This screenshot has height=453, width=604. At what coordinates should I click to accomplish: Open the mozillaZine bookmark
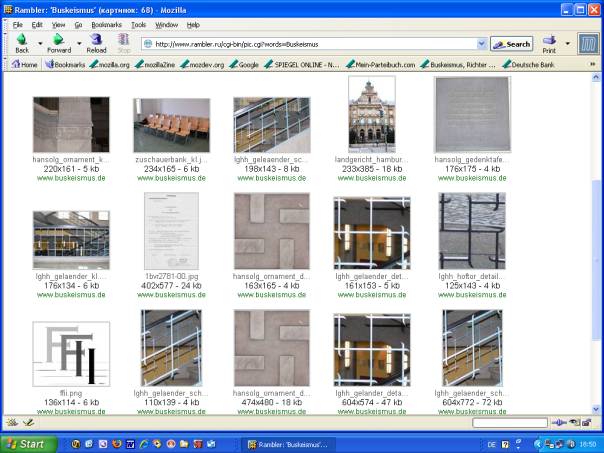tap(155, 65)
